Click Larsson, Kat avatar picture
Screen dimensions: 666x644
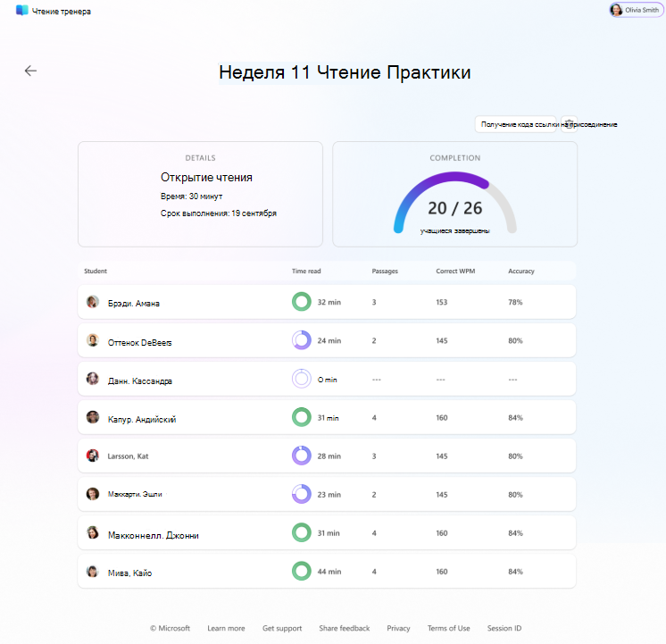93,456
